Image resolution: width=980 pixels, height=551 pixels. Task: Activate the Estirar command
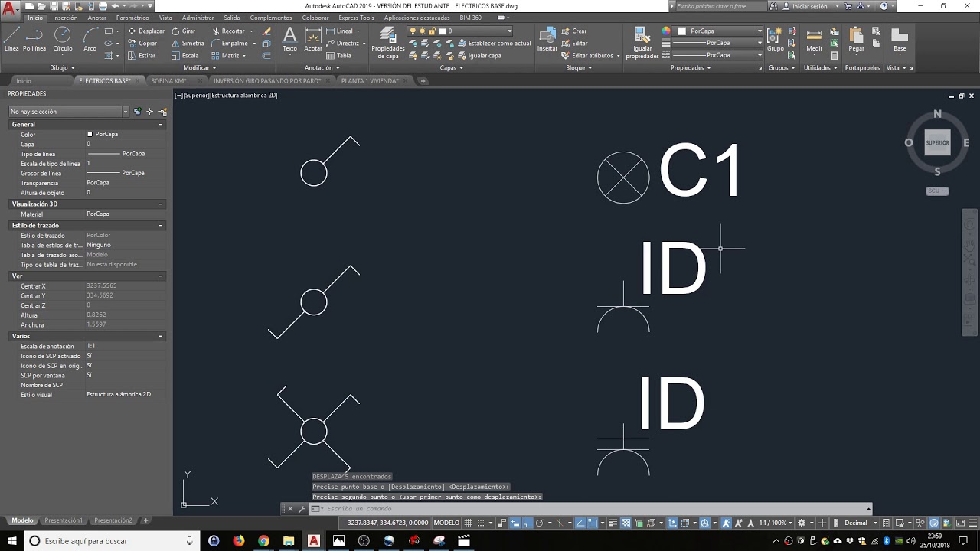pos(142,55)
